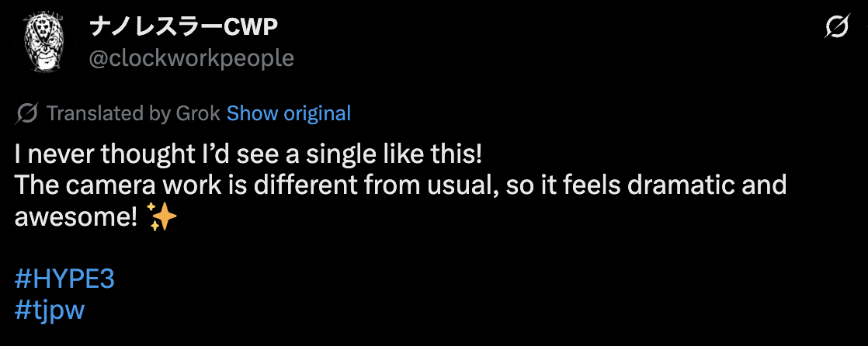Click the word 'usual,' in the post

455,186
